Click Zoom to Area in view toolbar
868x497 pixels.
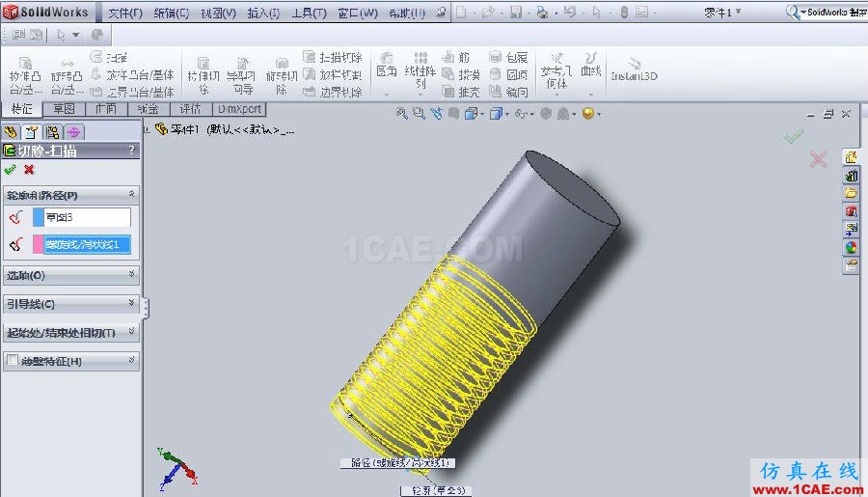[420, 114]
